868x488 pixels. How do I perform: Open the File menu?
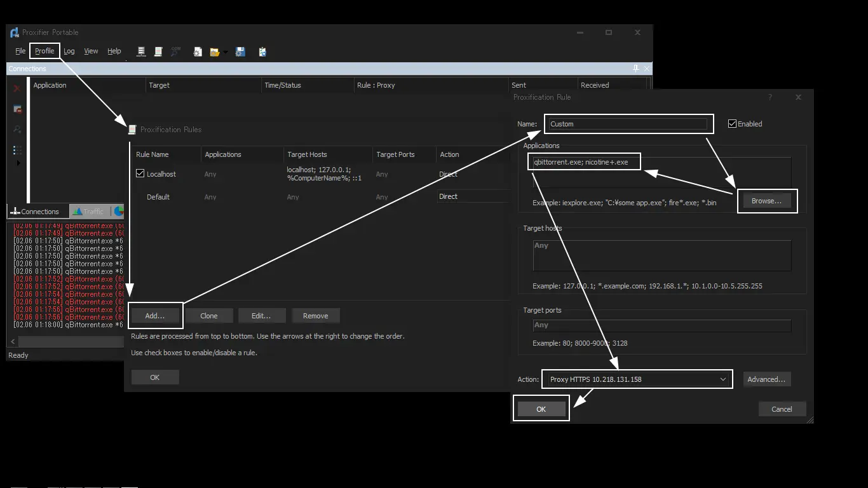tap(20, 51)
